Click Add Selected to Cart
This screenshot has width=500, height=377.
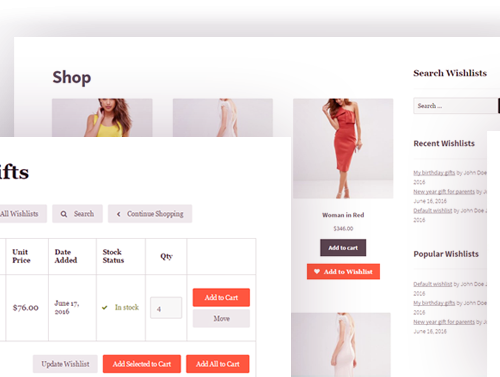coord(142,364)
